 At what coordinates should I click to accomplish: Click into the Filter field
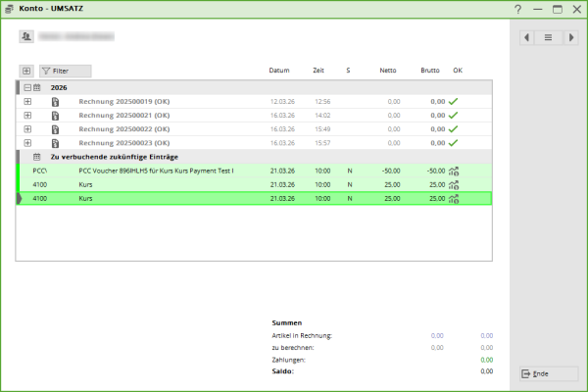71,72
